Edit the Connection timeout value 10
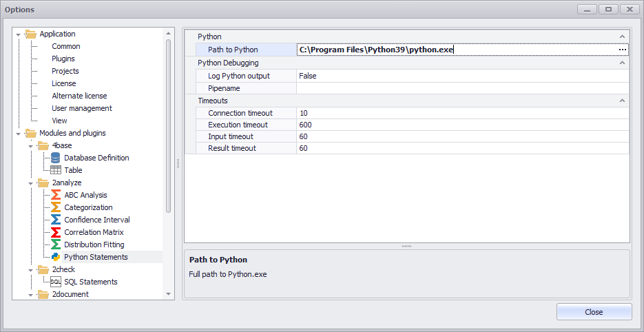The height and width of the screenshot is (332, 644). 462,113
